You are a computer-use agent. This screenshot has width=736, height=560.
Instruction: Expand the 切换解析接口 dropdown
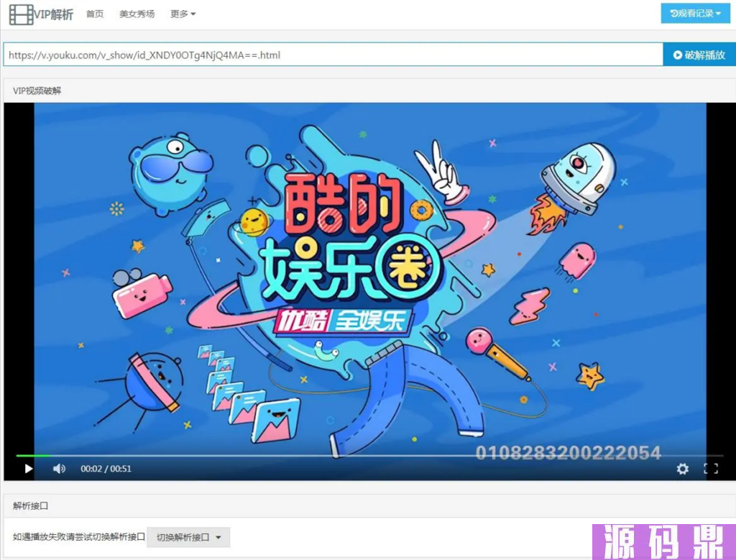coord(188,538)
